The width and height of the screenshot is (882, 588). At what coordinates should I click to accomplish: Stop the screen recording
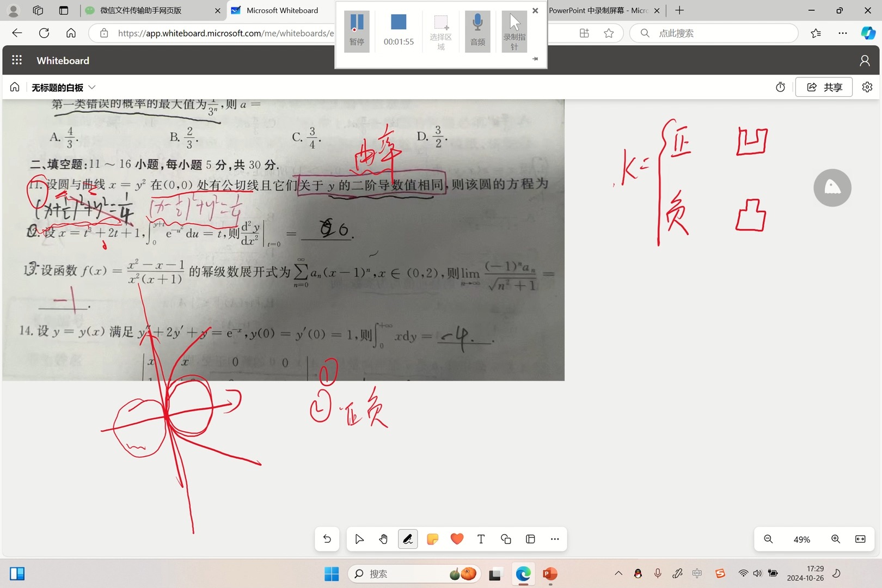coord(399,31)
